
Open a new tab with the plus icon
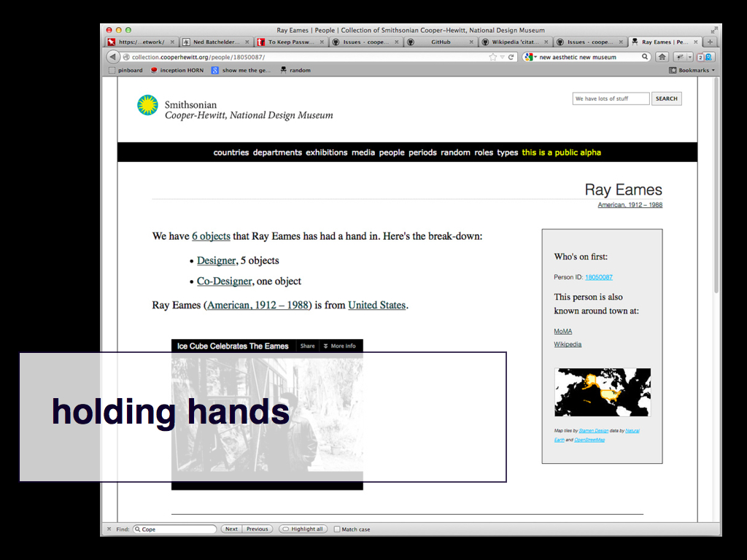point(711,42)
